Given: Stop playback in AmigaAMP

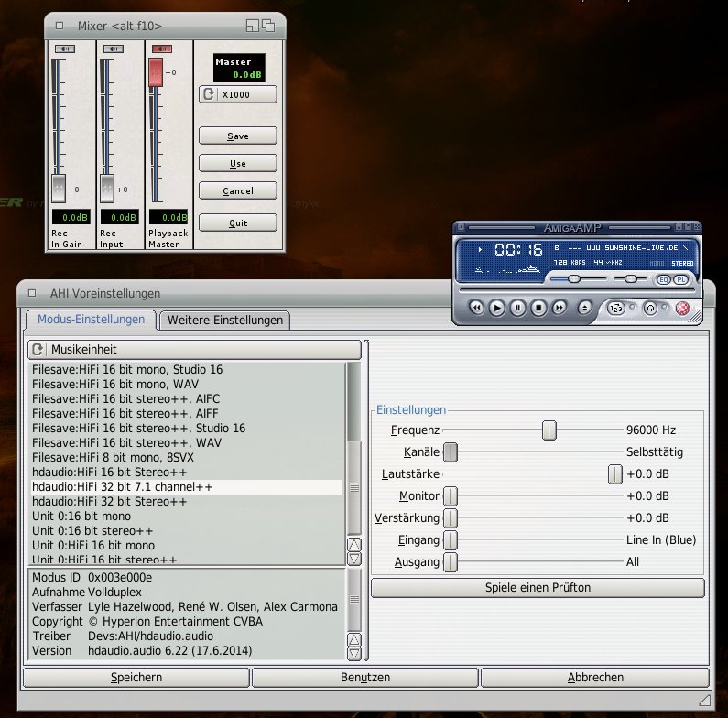Looking at the screenshot, I should [538, 309].
